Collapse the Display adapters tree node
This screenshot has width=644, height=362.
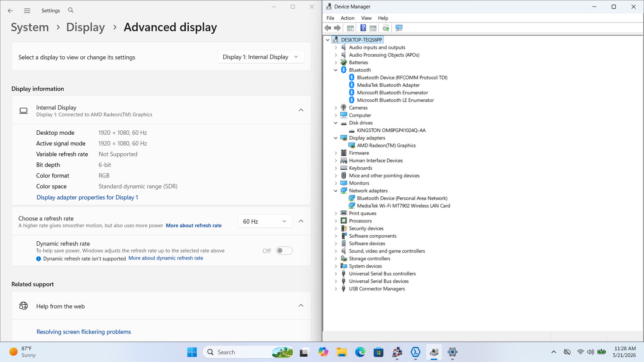336,138
